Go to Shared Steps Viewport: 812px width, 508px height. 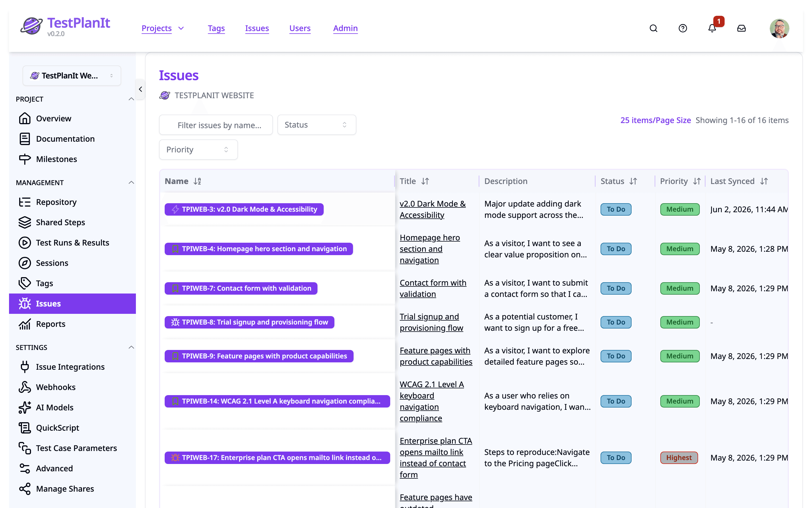tap(72, 222)
